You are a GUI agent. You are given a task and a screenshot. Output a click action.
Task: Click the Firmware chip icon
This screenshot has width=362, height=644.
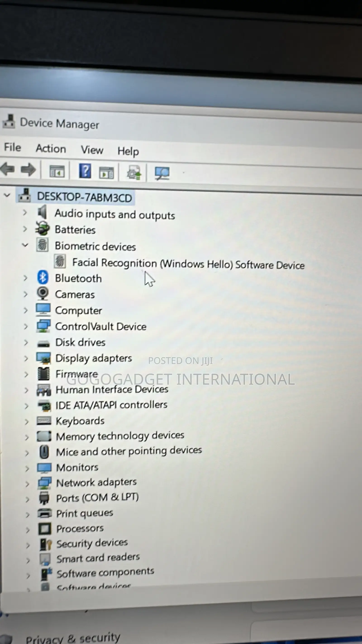point(44,374)
